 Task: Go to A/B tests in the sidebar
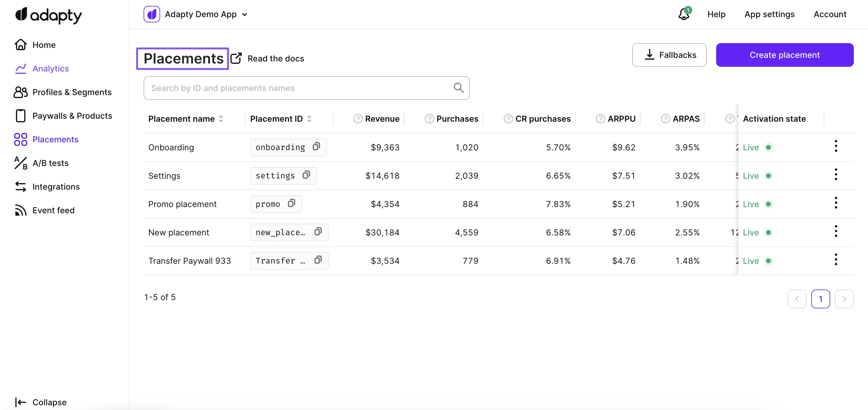point(50,163)
